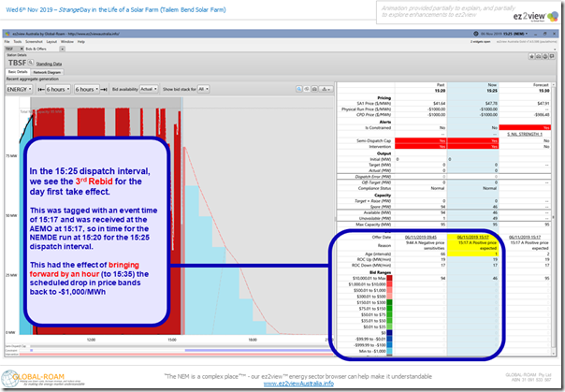The height and width of the screenshot is (392, 565).
Task: Open the highlighted 06/11/2019 15:17 offer link
Action: 472,237
